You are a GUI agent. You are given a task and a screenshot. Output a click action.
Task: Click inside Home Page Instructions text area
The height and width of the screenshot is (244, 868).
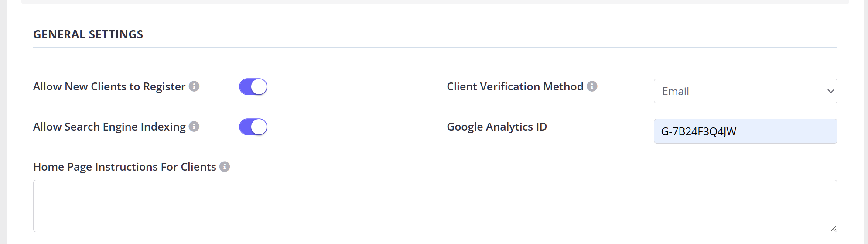[435, 206]
